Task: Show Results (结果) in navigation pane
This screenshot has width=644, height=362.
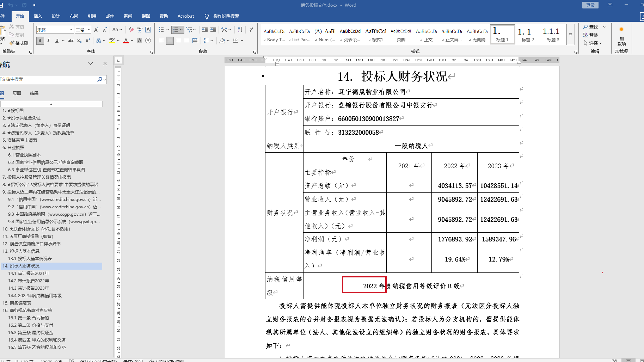Action: point(34,93)
